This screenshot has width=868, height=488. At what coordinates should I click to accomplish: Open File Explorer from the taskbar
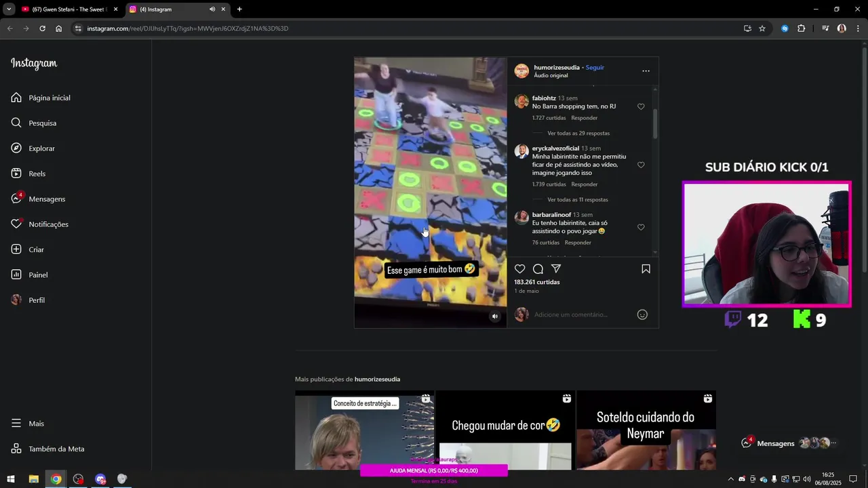[x=33, y=479]
